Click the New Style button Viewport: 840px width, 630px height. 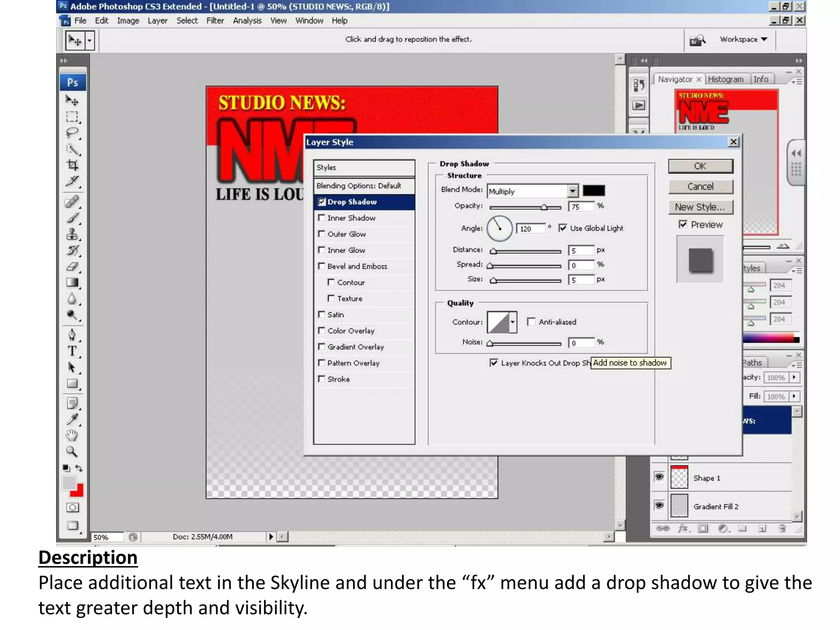coord(701,207)
